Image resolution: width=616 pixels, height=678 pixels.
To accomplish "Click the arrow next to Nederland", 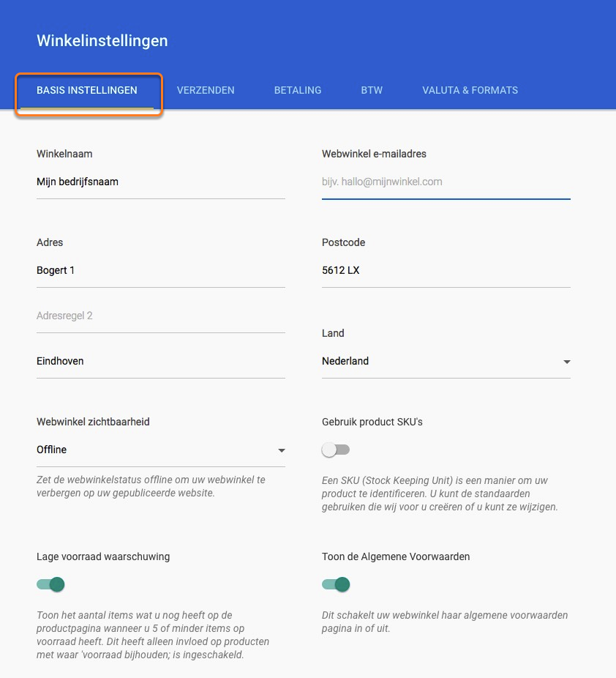I will (566, 361).
